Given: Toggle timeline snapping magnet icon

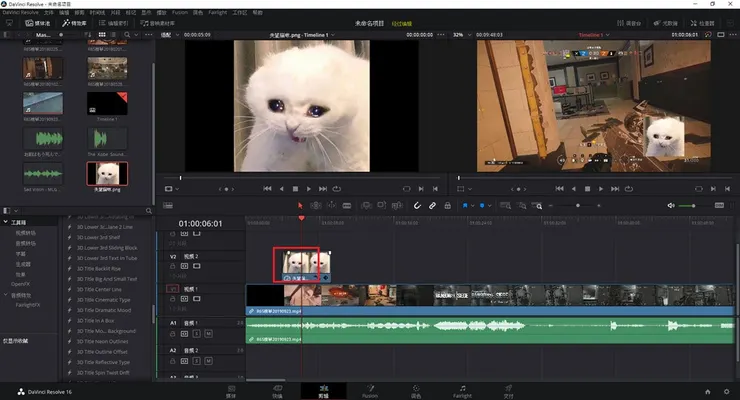Looking at the screenshot, I should point(417,205).
